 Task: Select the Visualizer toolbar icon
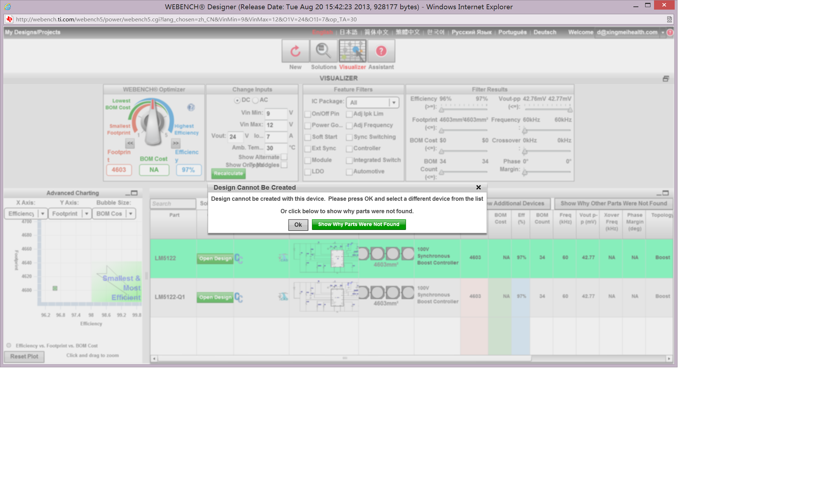(x=352, y=51)
